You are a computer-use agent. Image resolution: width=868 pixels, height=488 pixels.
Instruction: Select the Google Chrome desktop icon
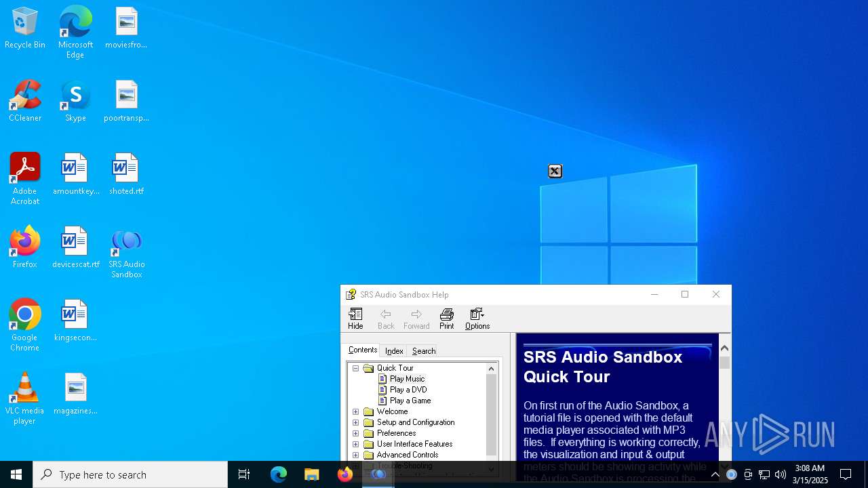point(25,325)
